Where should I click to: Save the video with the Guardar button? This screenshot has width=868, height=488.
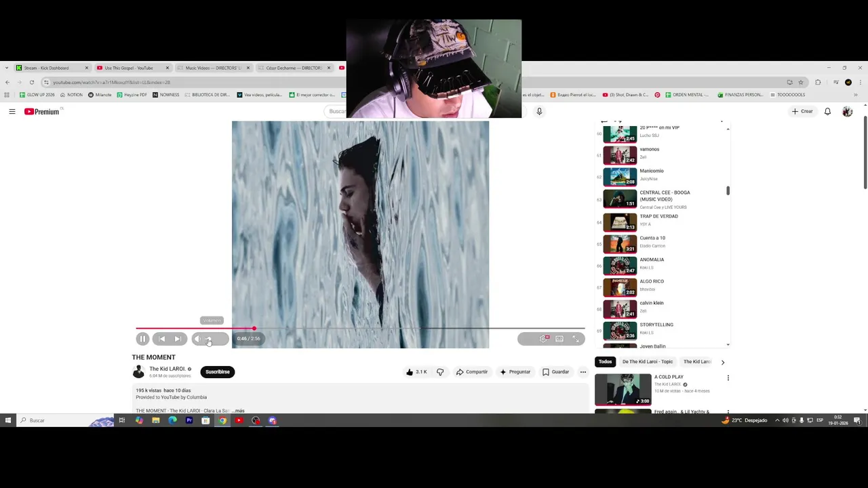555,372
